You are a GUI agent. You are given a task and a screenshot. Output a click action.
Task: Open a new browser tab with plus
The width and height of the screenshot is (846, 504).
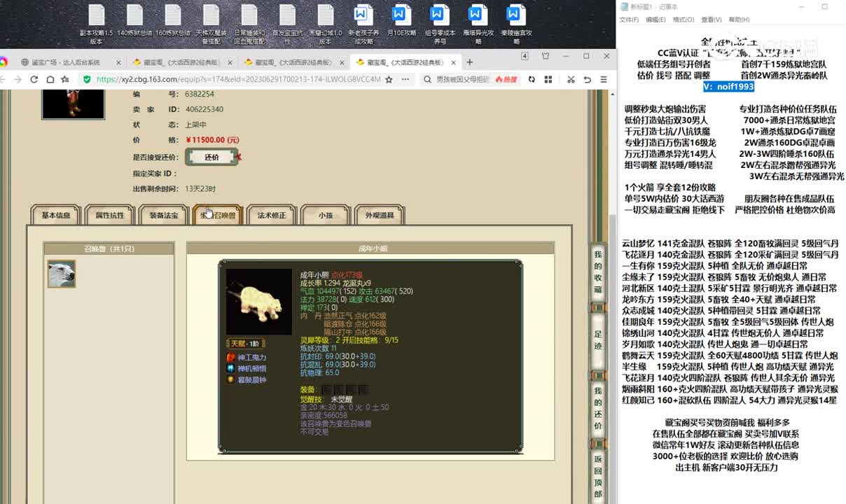click(471, 62)
